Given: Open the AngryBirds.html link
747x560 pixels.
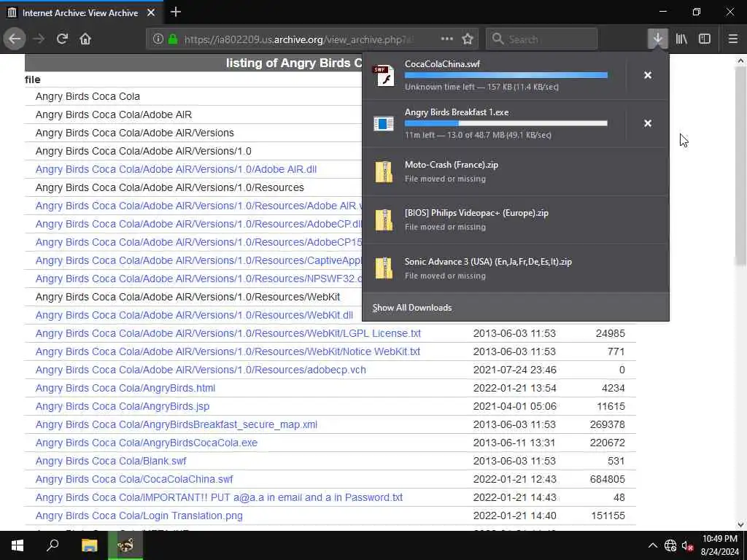Looking at the screenshot, I should 125,388.
